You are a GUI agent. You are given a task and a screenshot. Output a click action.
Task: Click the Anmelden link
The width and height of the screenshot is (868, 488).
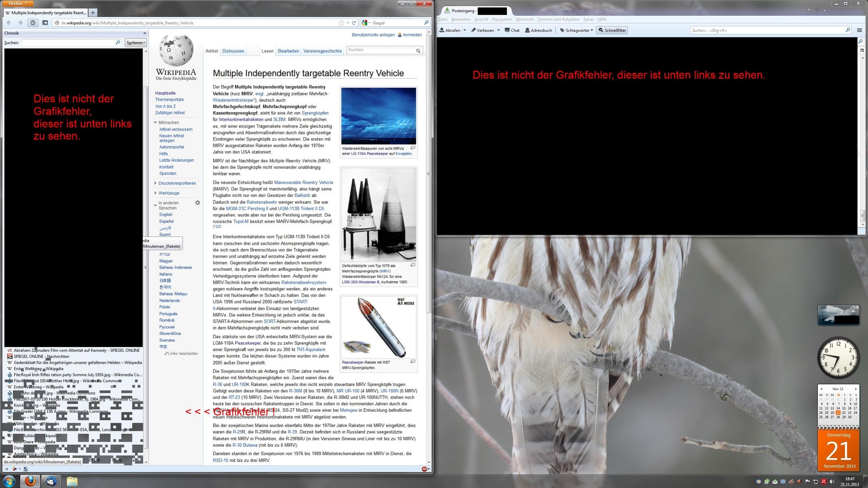coord(412,35)
